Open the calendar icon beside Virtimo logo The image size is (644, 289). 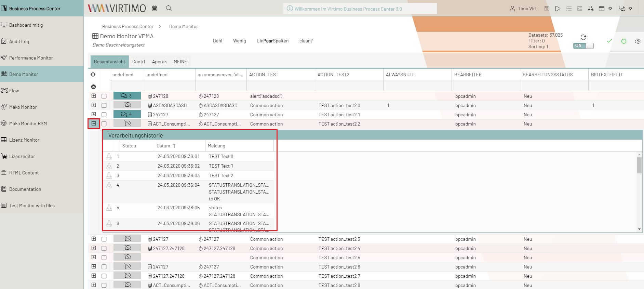tap(155, 8)
